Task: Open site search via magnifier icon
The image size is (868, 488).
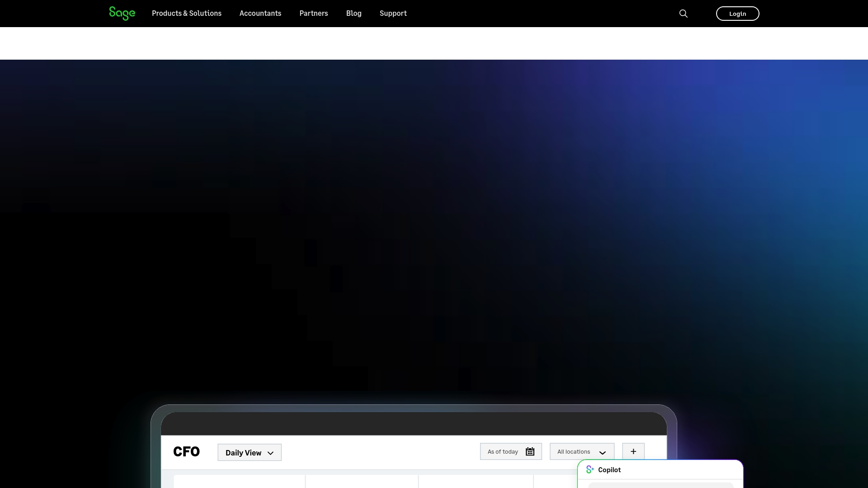Action: 684,14
